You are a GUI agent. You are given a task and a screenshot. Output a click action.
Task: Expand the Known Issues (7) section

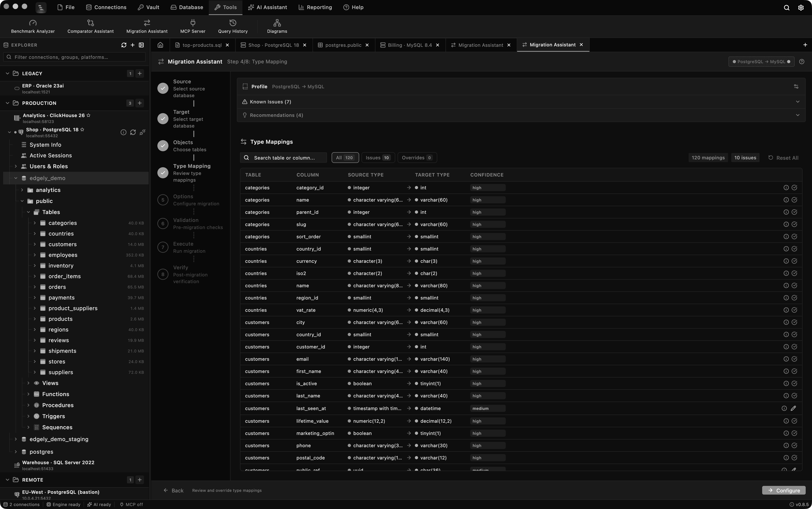[521, 102]
